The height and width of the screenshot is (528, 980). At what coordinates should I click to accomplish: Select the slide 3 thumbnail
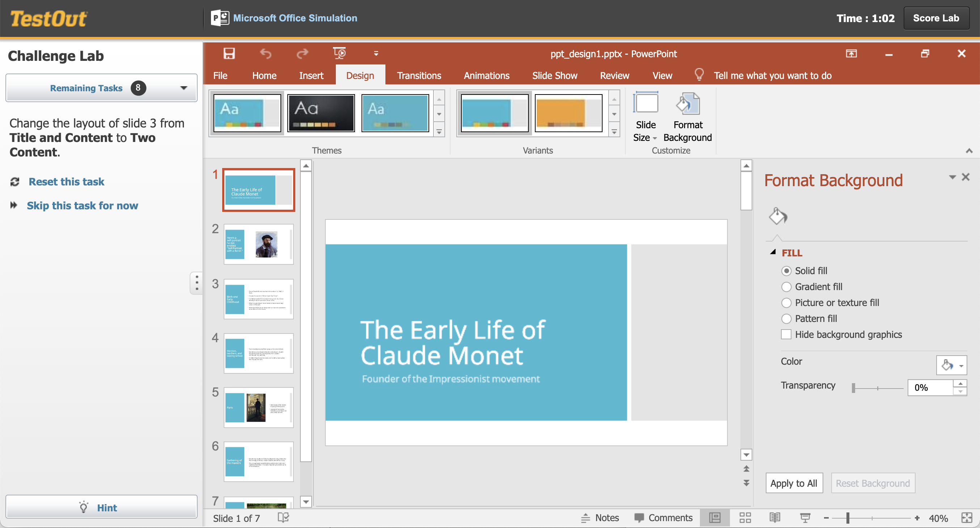point(258,299)
